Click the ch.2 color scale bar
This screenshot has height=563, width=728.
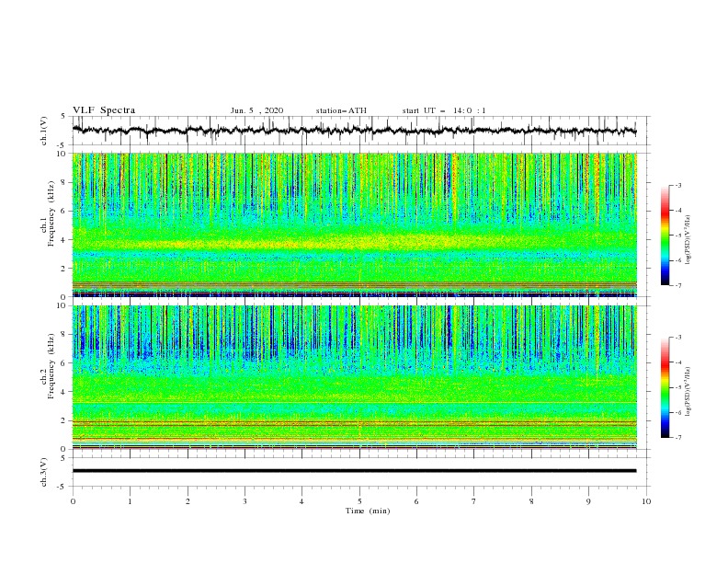pyautogui.click(x=665, y=387)
